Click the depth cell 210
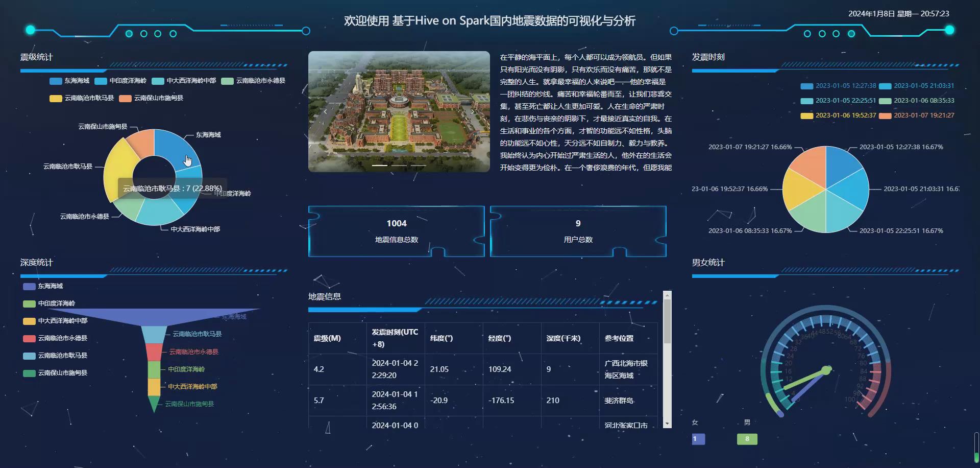Screen dimensions: 980x468 (570, 401)
